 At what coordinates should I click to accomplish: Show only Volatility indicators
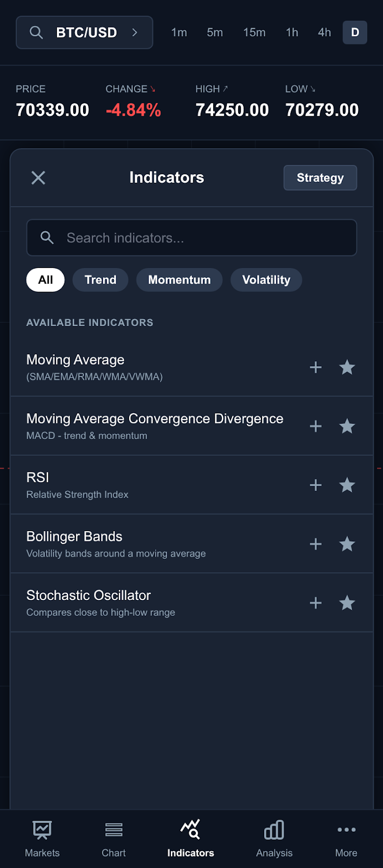266,280
